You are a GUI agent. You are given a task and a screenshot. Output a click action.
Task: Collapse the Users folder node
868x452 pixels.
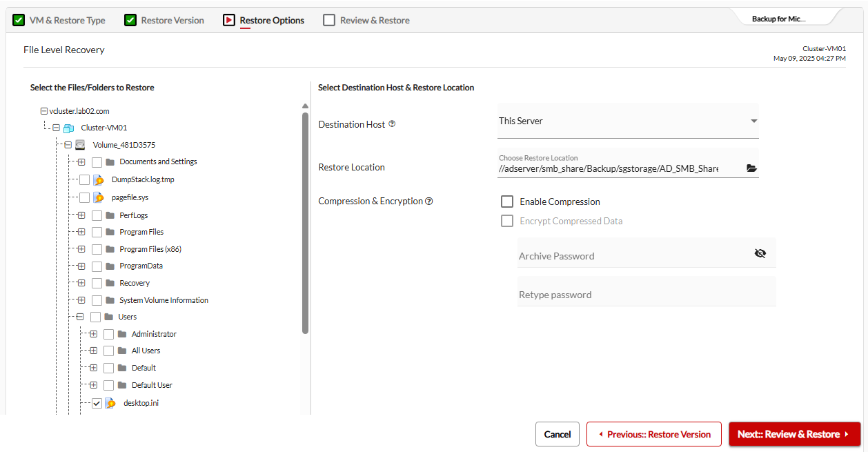[x=80, y=317]
